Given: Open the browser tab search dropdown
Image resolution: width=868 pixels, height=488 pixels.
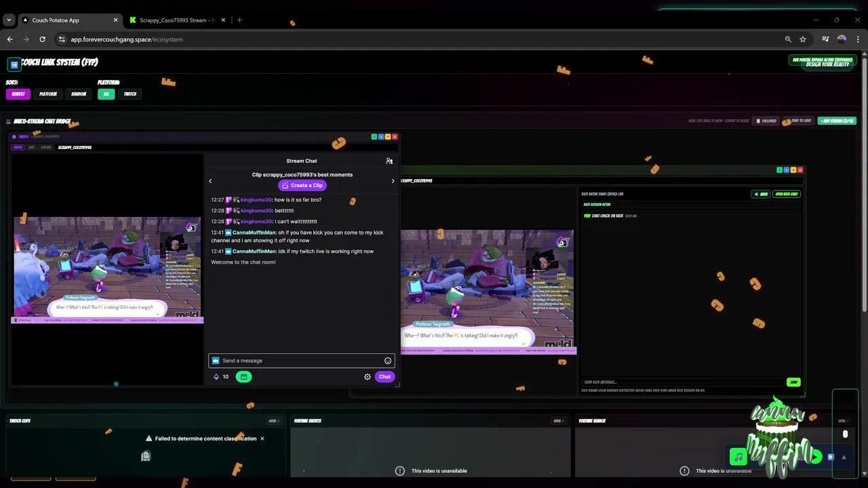Looking at the screenshot, I should pyautogui.click(x=9, y=20).
